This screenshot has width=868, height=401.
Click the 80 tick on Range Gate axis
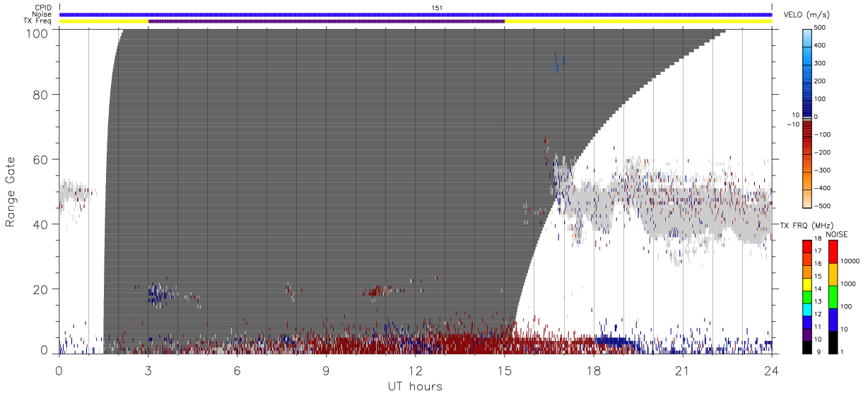point(41,95)
